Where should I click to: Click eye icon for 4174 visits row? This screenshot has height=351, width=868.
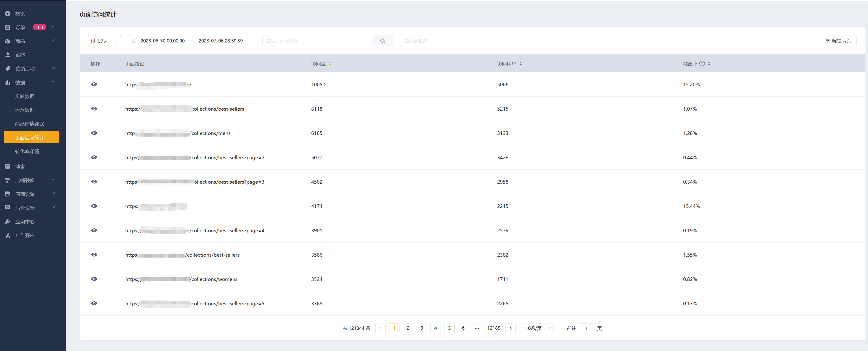point(94,206)
